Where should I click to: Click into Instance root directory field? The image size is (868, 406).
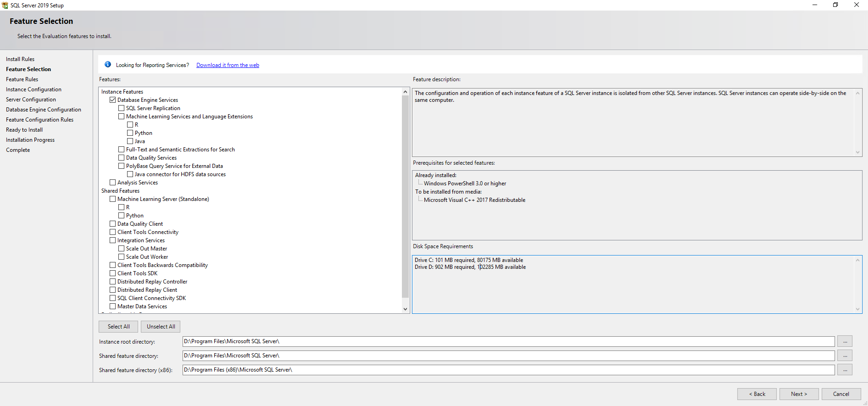(508, 341)
